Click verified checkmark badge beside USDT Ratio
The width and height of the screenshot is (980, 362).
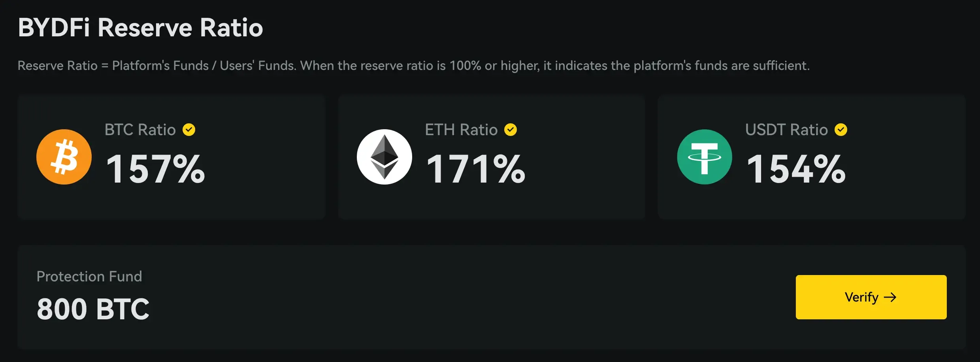click(841, 130)
